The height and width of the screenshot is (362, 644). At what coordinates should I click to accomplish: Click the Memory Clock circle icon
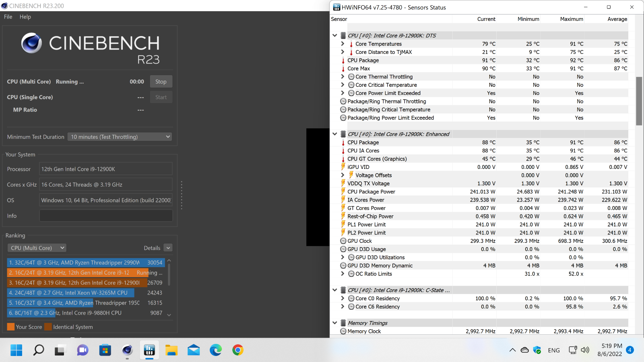point(343,331)
